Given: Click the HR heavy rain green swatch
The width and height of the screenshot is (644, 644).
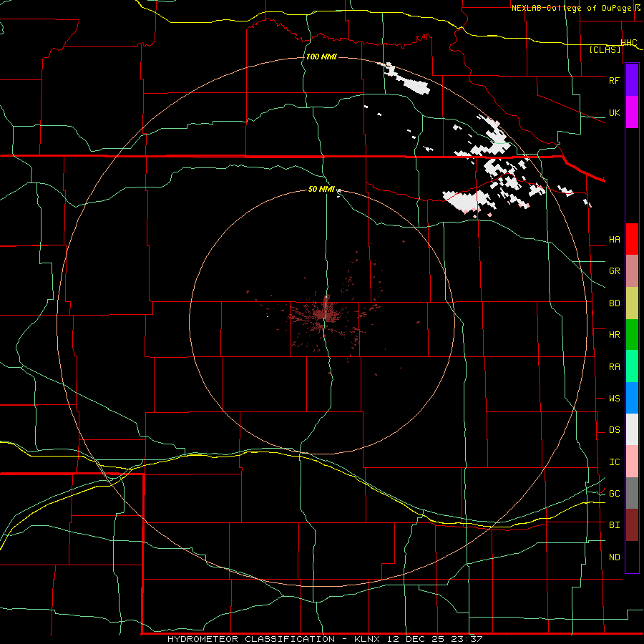Looking at the screenshot, I should point(632,334).
